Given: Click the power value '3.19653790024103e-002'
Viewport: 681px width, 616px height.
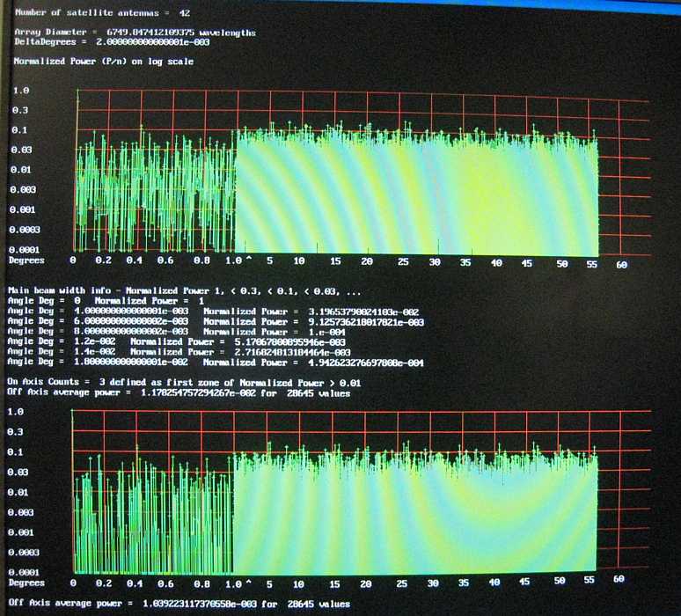Looking at the screenshot, I should pos(363,312).
